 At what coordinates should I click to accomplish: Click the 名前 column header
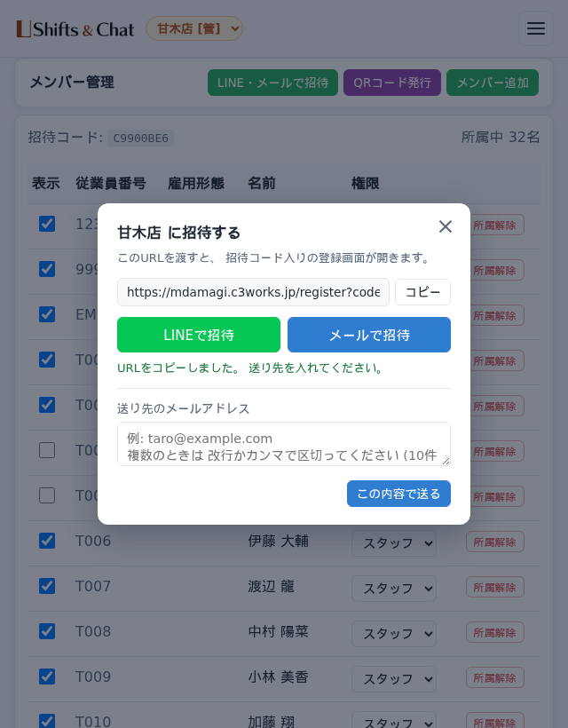coord(262,184)
